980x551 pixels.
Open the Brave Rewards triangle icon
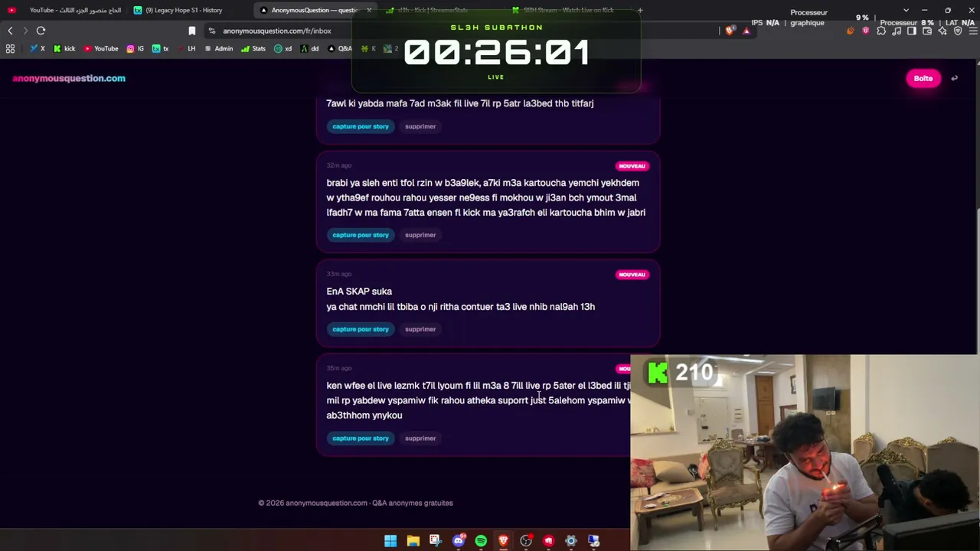click(746, 31)
